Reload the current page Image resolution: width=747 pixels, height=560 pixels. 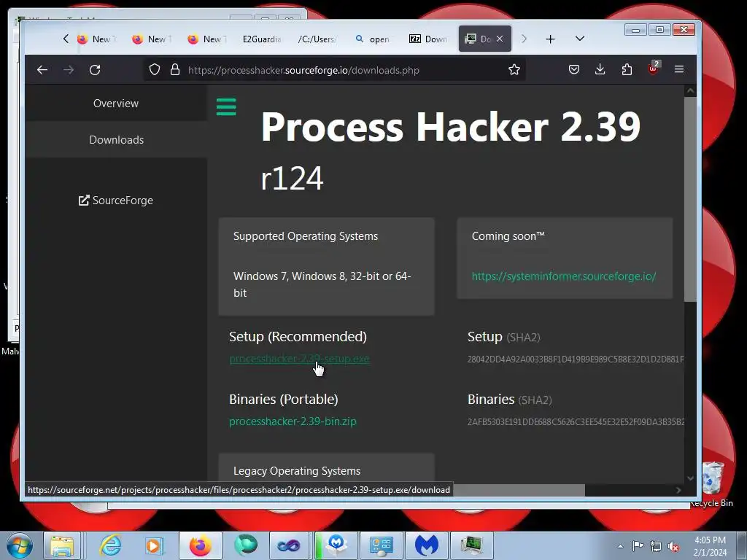click(95, 70)
